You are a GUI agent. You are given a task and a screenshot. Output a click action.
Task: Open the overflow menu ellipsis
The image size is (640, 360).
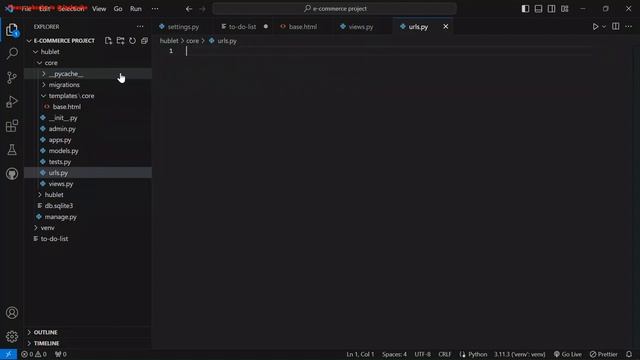155,9
